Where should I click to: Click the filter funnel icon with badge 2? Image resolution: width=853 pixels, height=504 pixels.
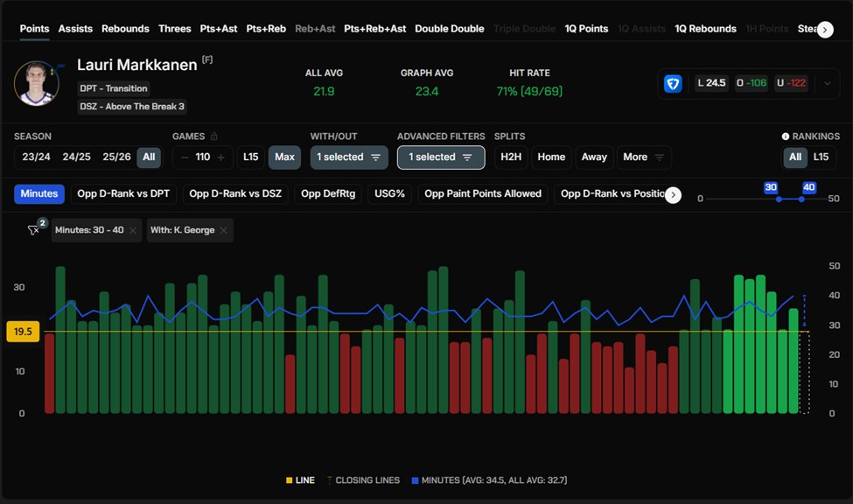(33, 230)
